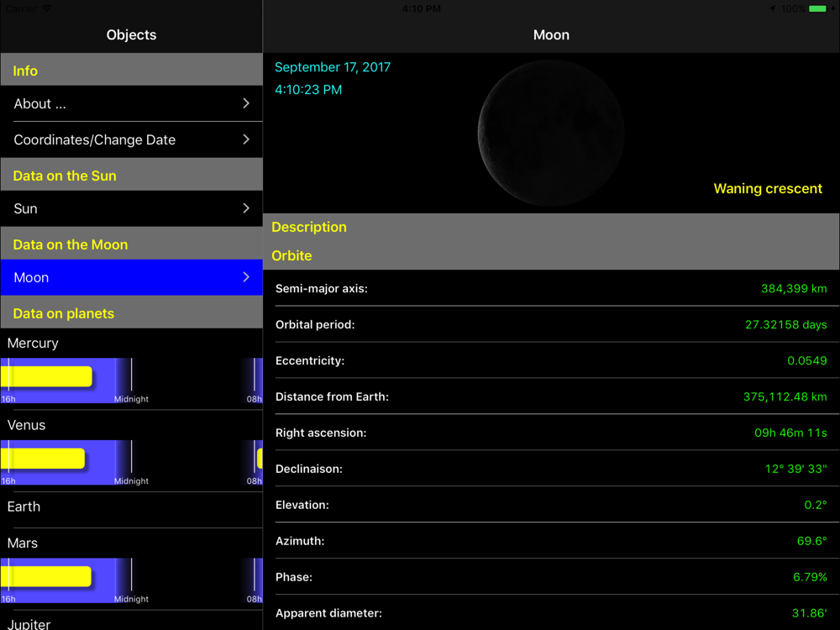Click the Orbital period label
This screenshot has width=840, height=630.
pyautogui.click(x=315, y=324)
